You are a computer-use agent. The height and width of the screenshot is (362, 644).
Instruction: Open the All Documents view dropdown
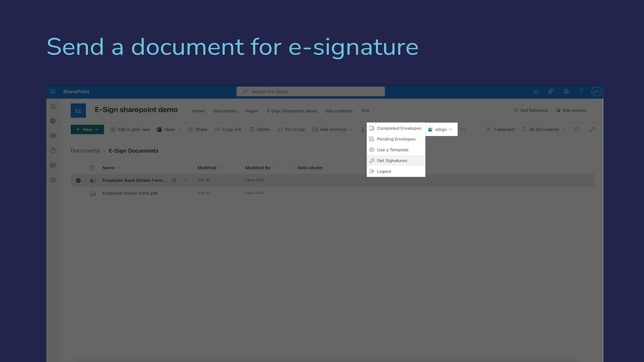[x=544, y=129]
